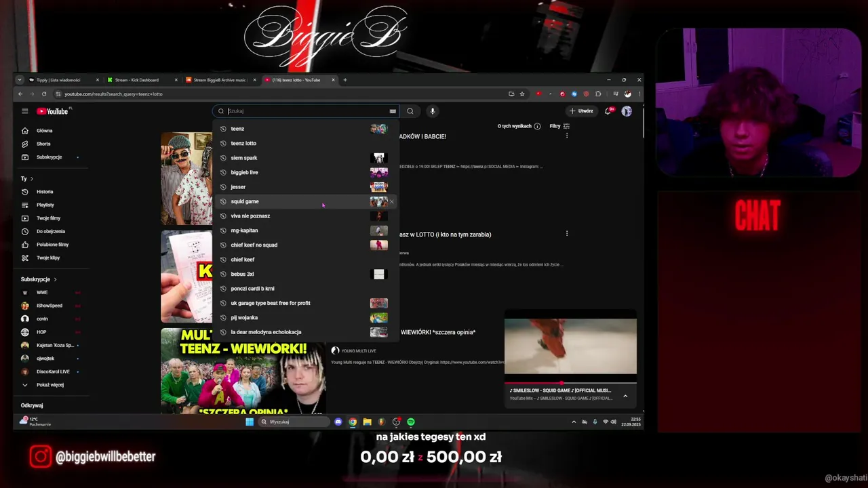Viewport: 868px width, 488px height.
Task: Start voice search with the microphone icon
Action: pos(432,111)
